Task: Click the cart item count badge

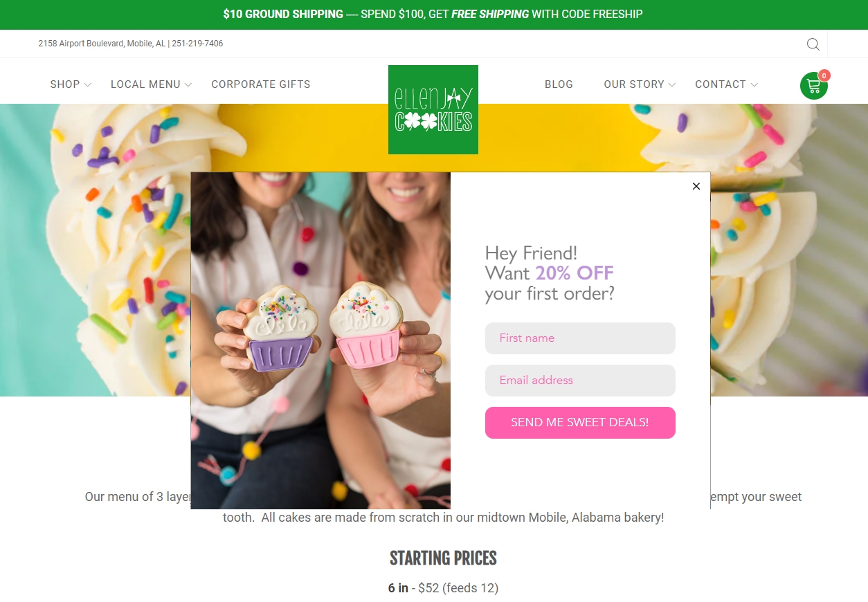Action: (824, 75)
